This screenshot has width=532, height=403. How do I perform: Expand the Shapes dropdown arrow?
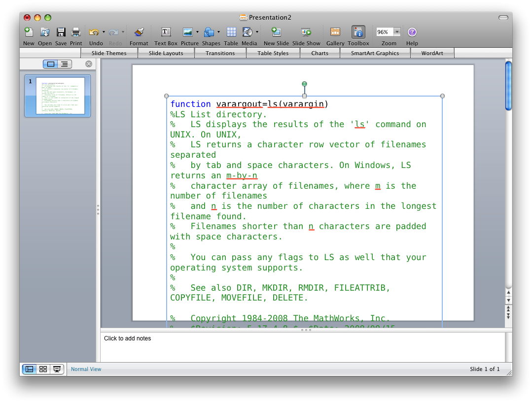point(218,33)
